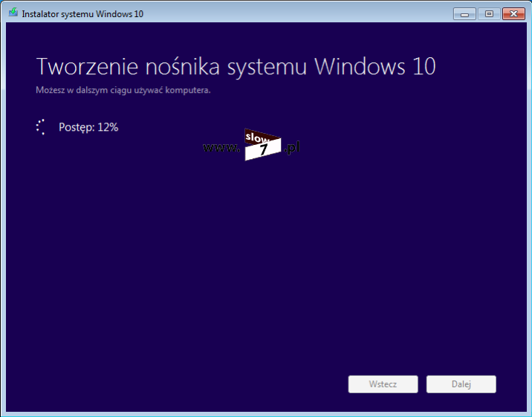Click the Dalej button
This screenshot has height=417, width=532.
(461, 384)
